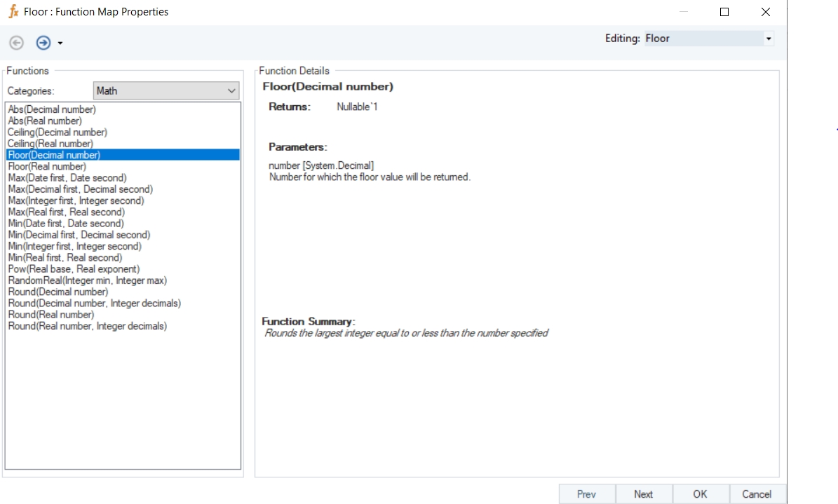Click the Next button

pyautogui.click(x=643, y=494)
